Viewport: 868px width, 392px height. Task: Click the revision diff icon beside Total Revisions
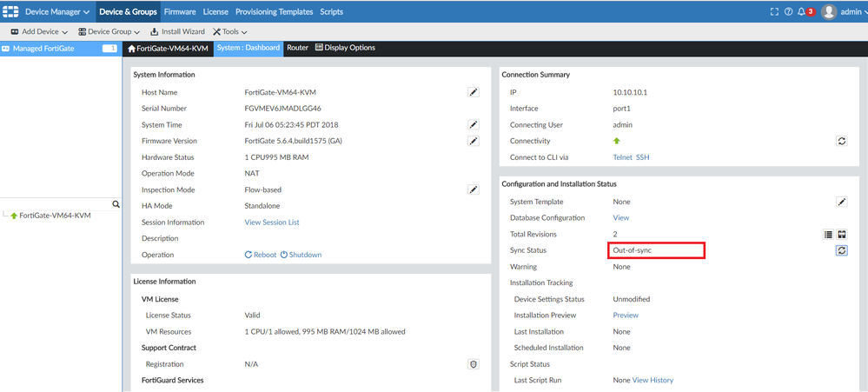pyautogui.click(x=841, y=234)
